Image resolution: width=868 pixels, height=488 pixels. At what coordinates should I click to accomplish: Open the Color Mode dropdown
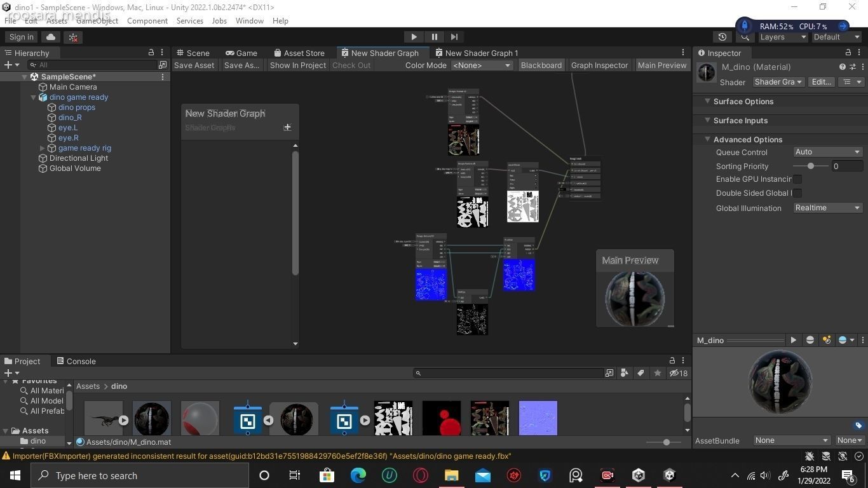click(482, 65)
